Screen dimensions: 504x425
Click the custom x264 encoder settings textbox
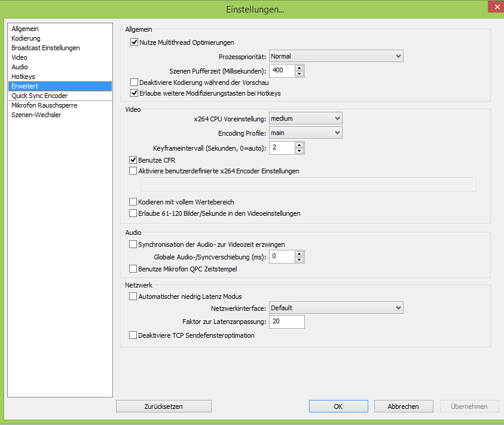(x=308, y=185)
